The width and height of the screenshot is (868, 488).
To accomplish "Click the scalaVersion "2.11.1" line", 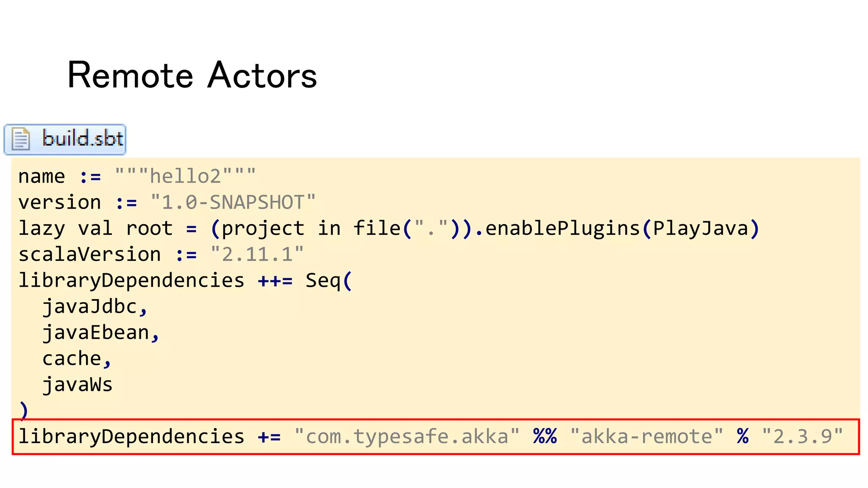I will click(161, 255).
